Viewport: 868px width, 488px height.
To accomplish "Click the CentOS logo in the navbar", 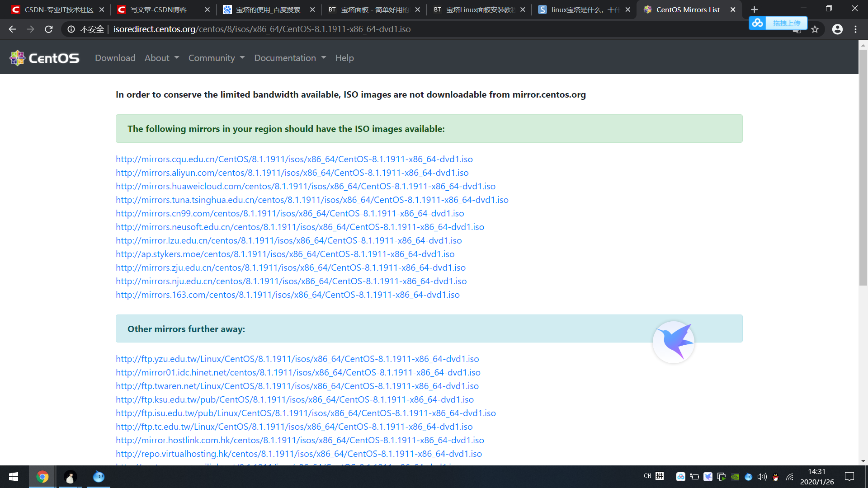I will point(44,58).
